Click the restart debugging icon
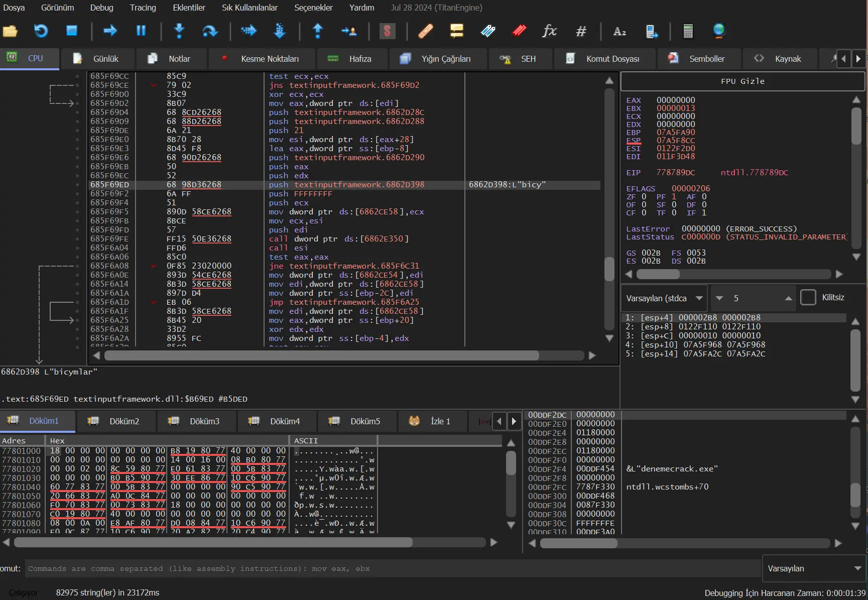This screenshot has width=868, height=600. (x=41, y=31)
